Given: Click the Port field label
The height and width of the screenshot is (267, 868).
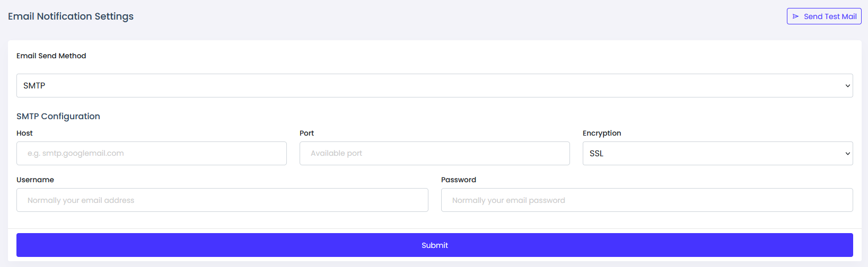Looking at the screenshot, I should click(306, 133).
